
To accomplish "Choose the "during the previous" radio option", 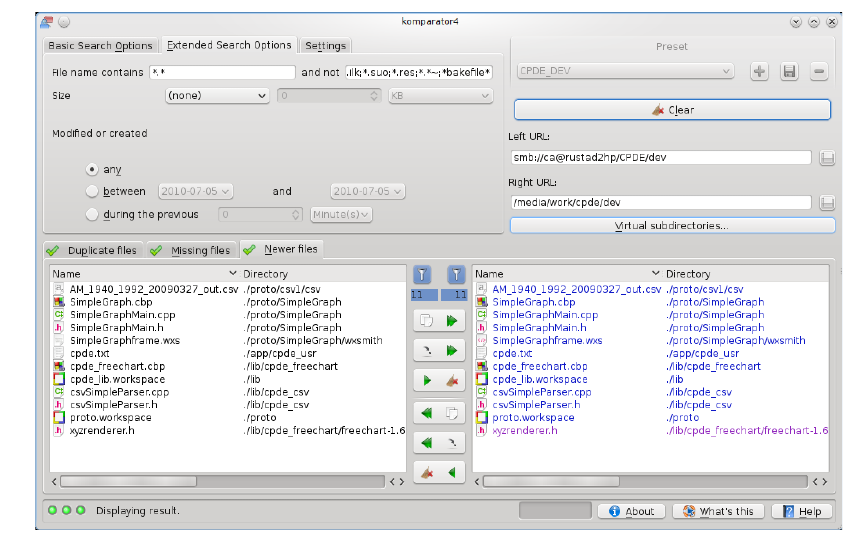I will click(x=92, y=214).
